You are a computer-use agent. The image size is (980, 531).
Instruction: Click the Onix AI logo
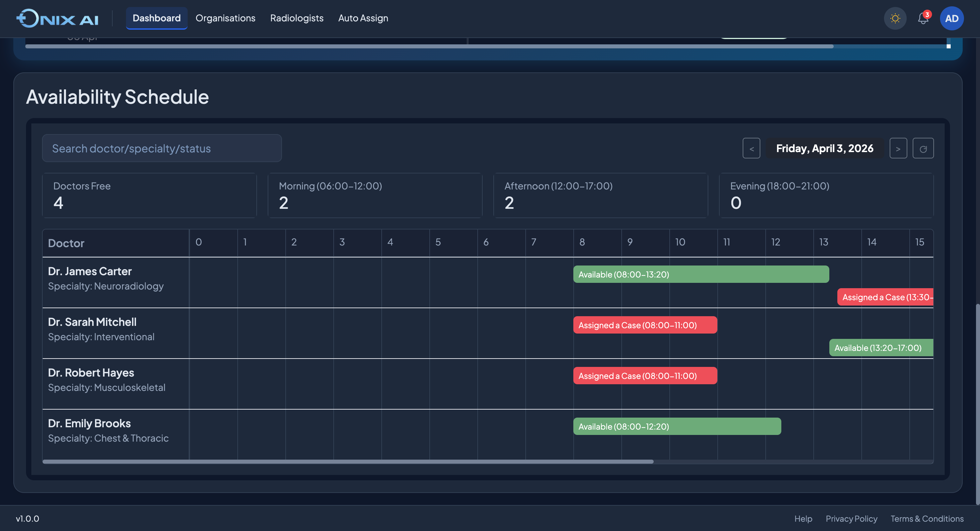[x=57, y=18]
